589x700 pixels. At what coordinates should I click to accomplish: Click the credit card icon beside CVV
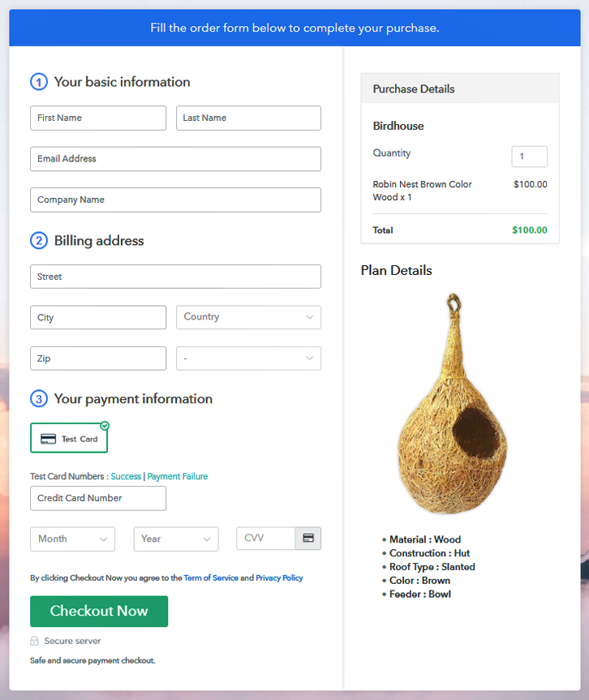click(308, 538)
